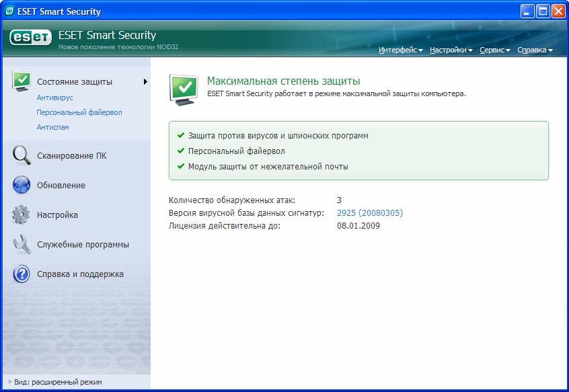
Task: Open the Обновление section
Action: [61, 186]
